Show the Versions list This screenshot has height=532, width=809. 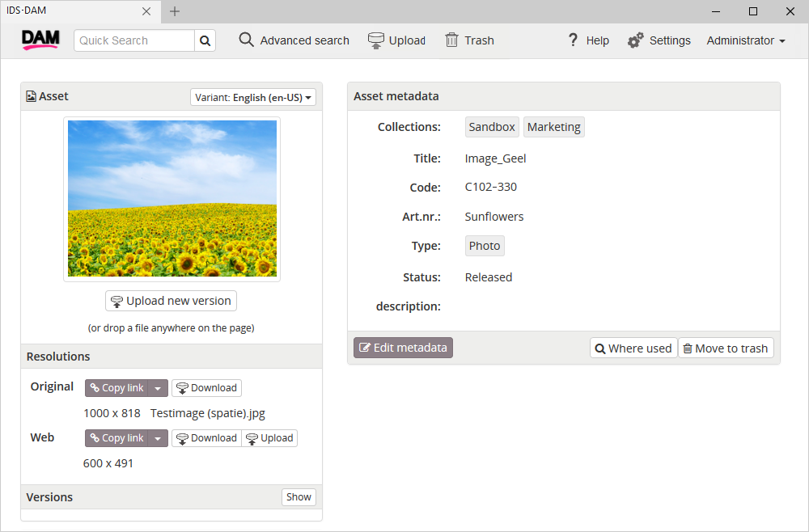click(299, 497)
